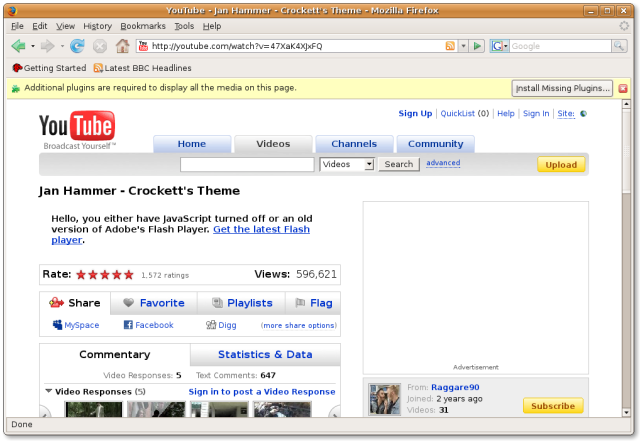Click the search magnifier icon
Viewport: 640px width, 441px height.
coord(619,46)
